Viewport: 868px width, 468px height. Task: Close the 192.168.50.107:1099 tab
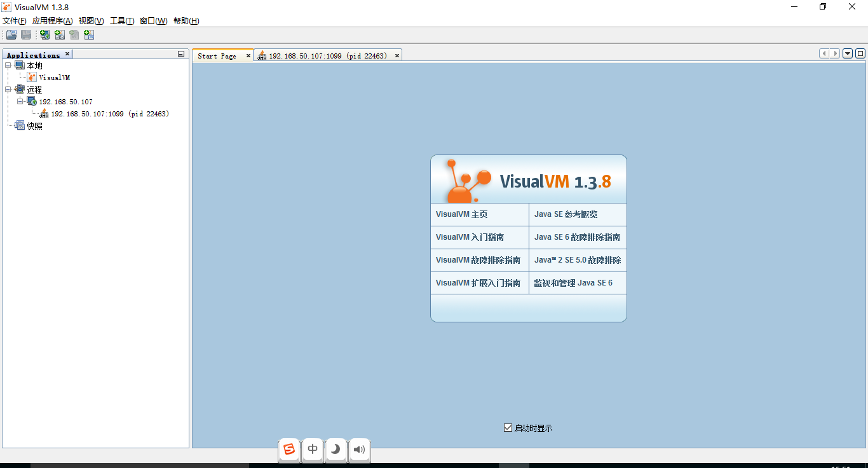pyautogui.click(x=397, y=56)
